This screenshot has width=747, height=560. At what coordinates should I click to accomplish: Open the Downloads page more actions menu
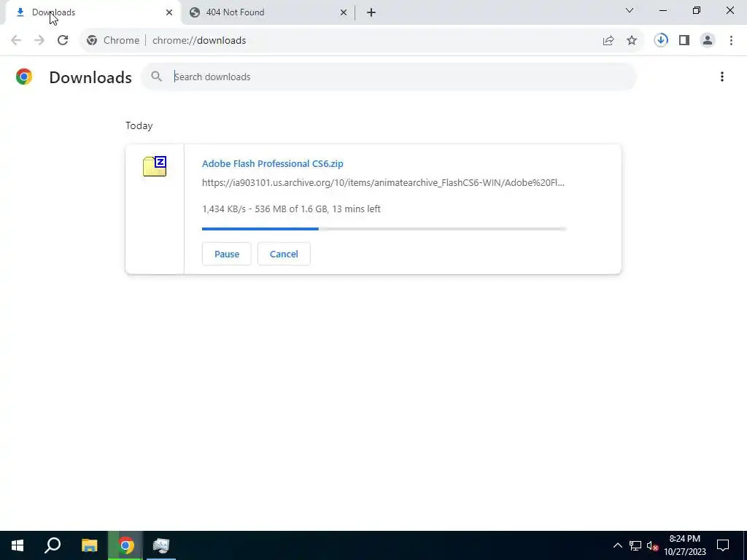tap(721, 77)
